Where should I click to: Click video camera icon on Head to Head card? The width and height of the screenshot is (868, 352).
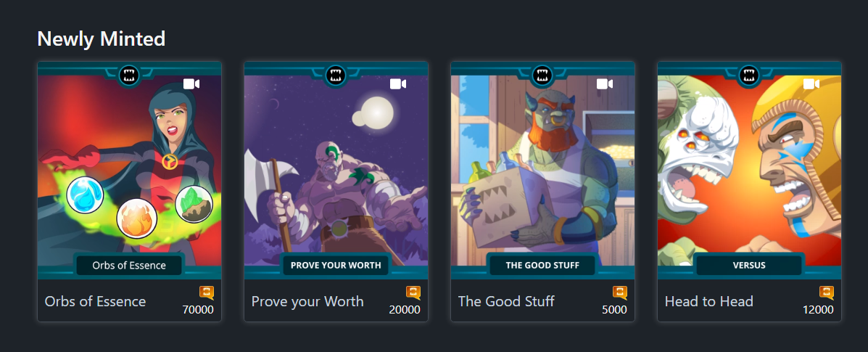tap(811, 83)
